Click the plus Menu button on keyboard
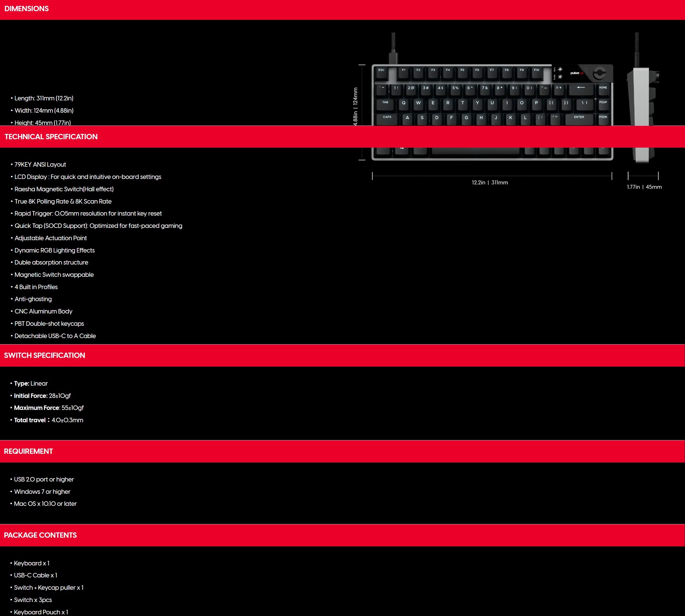This screenshot has height=616, width=685. point(560,69)
